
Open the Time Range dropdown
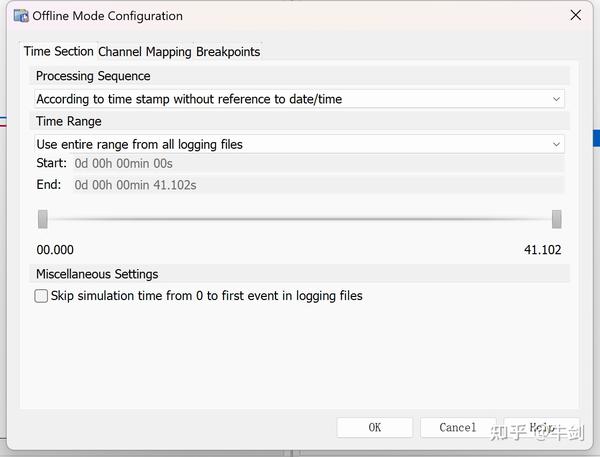click(x=299, y=144)
